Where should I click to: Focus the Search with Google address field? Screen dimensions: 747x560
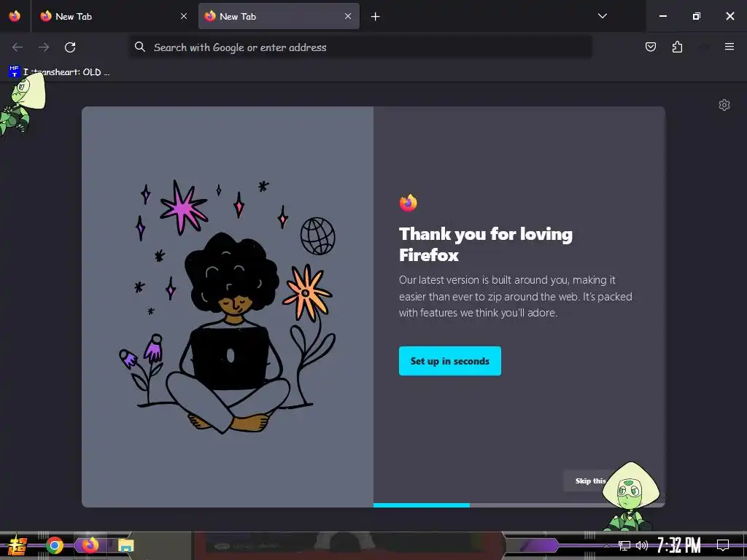pyautogui.click(x=360, y=47)
